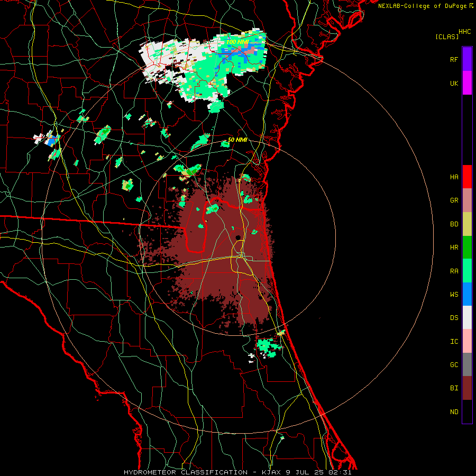This screenshot has width=476, height=476.
Task: Click the BD legend label
Action: click(x=454, y=224)
